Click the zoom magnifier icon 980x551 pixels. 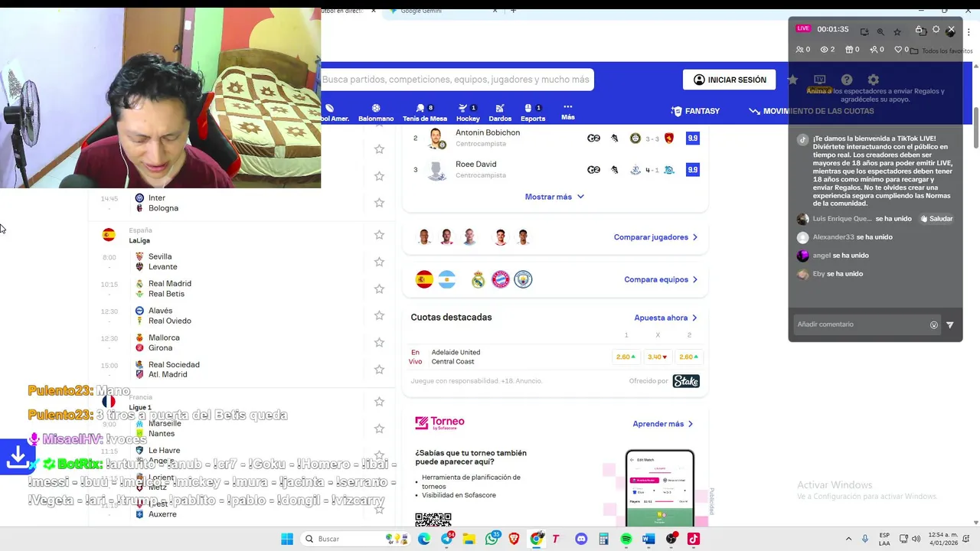coord(880,31)
